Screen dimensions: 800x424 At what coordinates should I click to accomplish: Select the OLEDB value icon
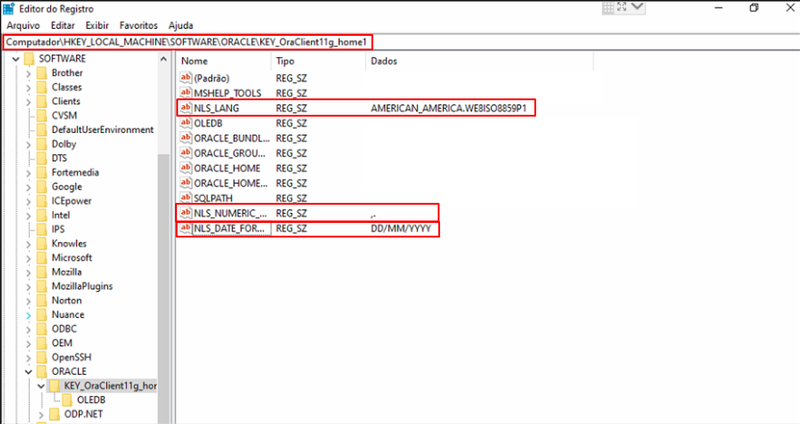[186, 122]
